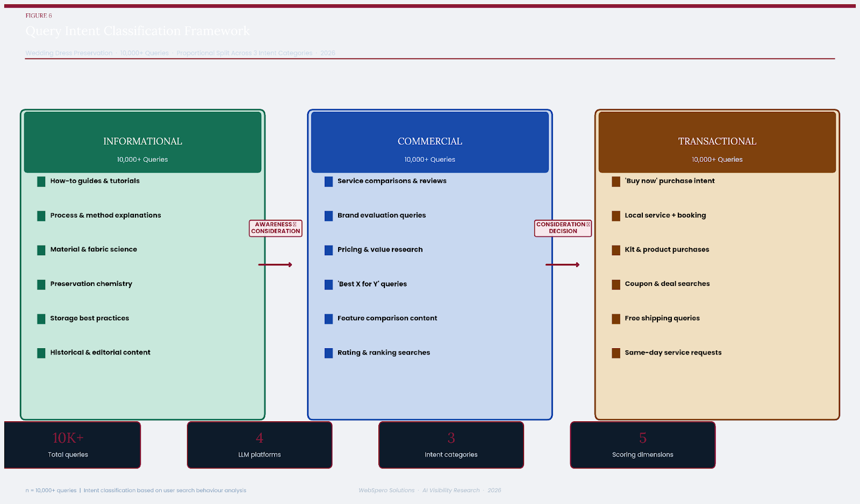The image size is (860, 504).
Task: Click the TRANSACTIONAL column header
Action: click(x=717, y=142)
